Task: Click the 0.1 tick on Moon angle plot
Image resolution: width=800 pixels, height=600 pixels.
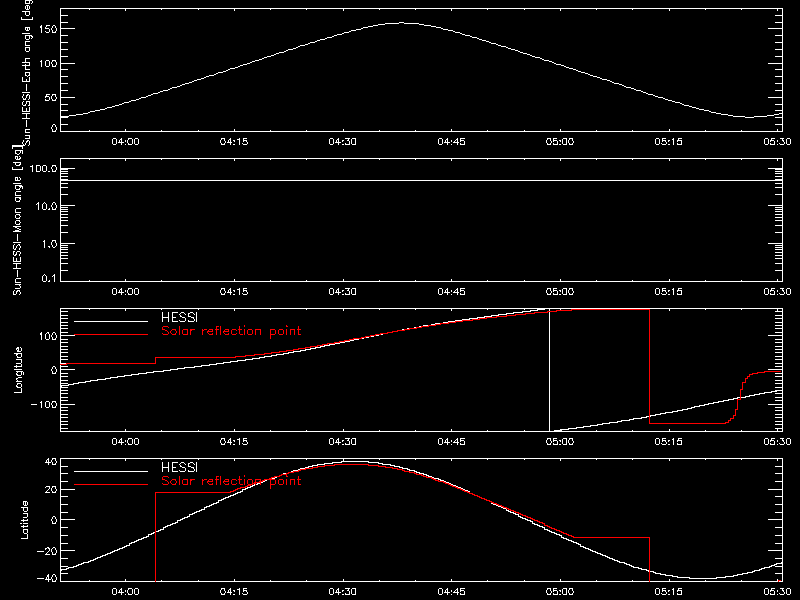Action: pyautogui.click(x=49, y=278)
